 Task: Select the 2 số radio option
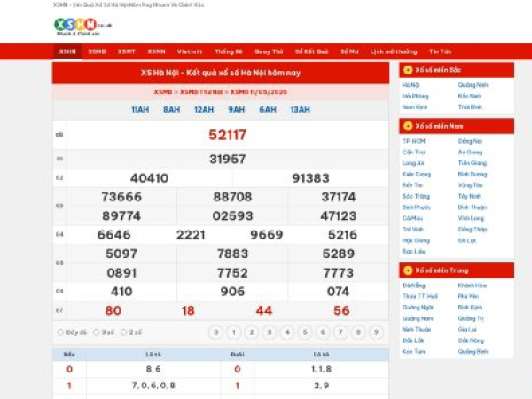tap(124, 332)
